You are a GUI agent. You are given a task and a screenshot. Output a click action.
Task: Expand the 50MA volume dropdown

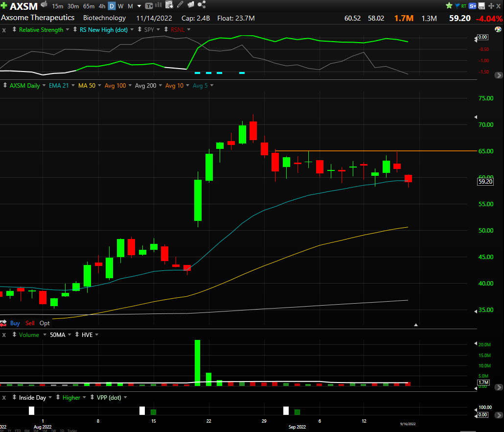69,335
